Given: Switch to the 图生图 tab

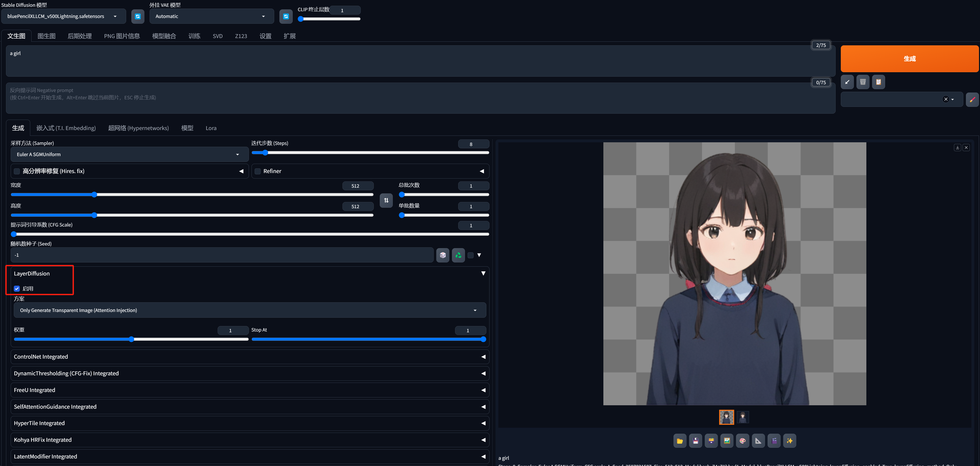Looking at the screenshot, I should [x=46, y=36].
